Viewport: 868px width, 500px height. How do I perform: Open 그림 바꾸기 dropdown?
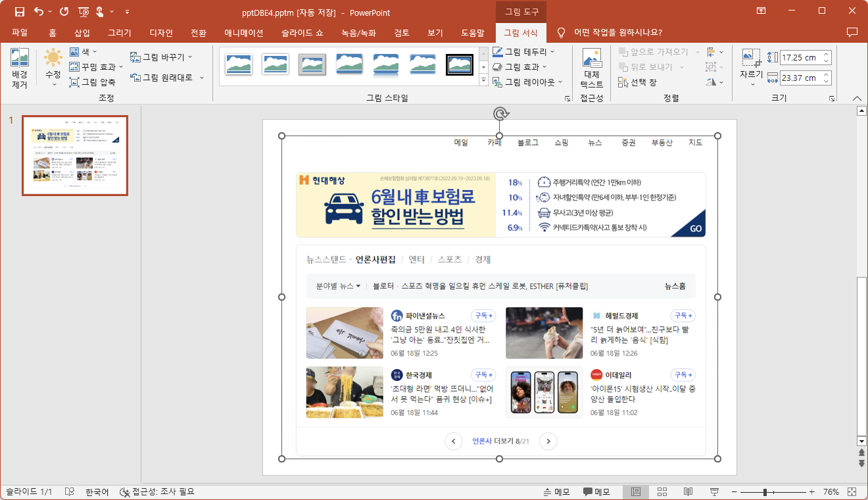tap(162, 57)
